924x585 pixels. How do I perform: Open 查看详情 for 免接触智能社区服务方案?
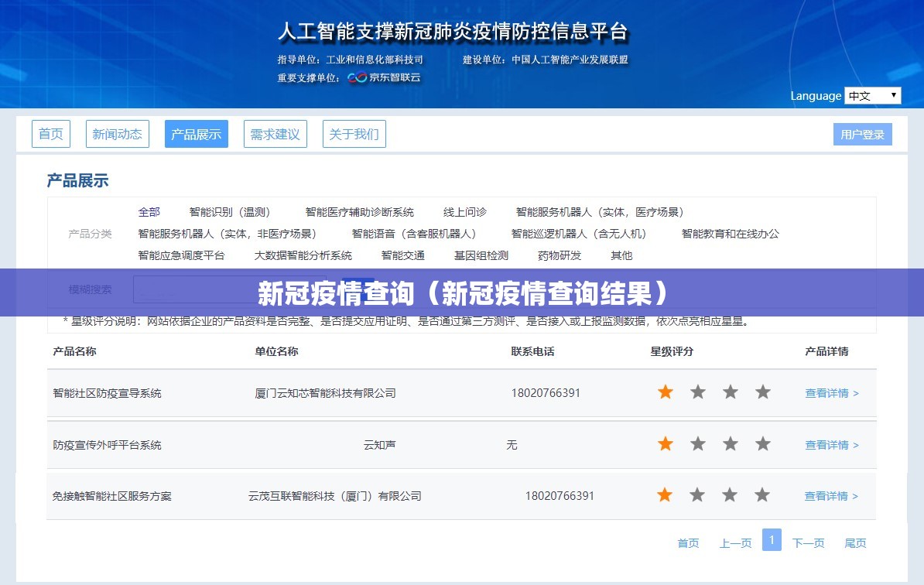pyautogui.click(x=831, y=496)
